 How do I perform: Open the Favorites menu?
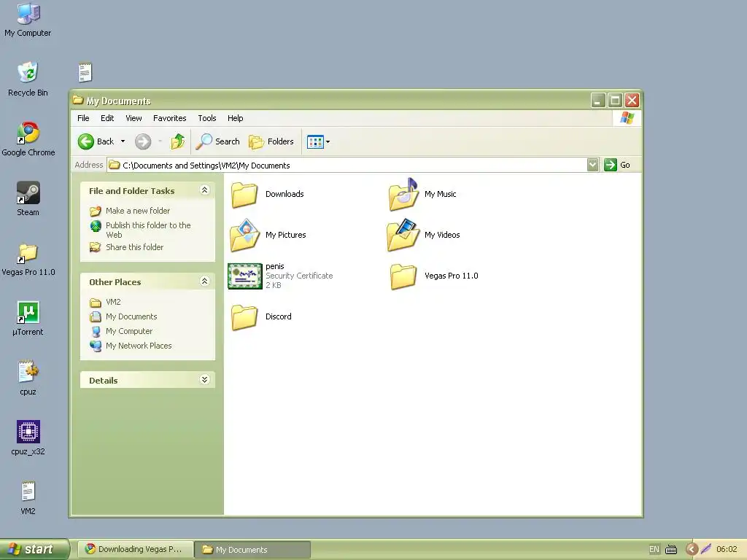[169, 118]
